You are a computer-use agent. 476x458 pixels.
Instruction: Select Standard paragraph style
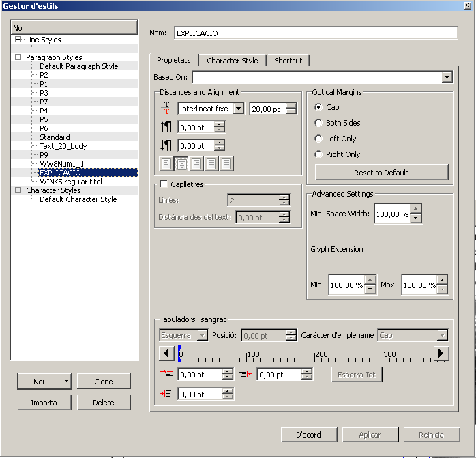pos(55,137)
